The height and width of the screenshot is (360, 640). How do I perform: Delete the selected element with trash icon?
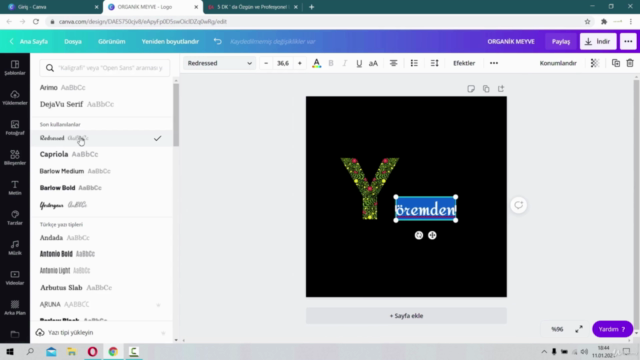click(x=630, y=63)
